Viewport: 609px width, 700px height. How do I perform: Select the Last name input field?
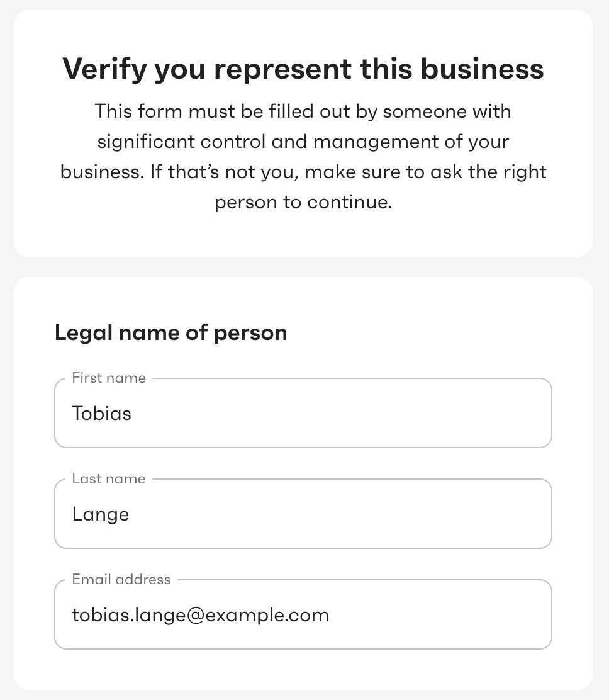(303, 514)
